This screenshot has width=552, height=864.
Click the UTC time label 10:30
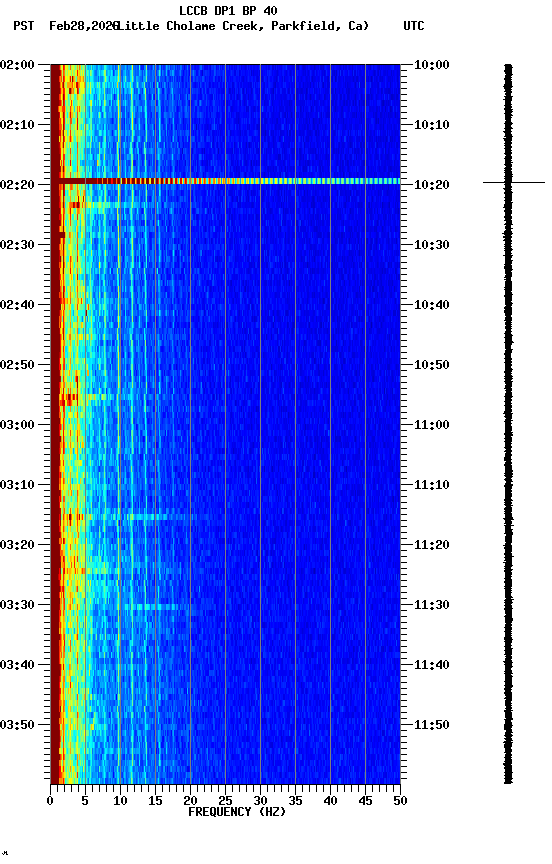tap(432, 245)
